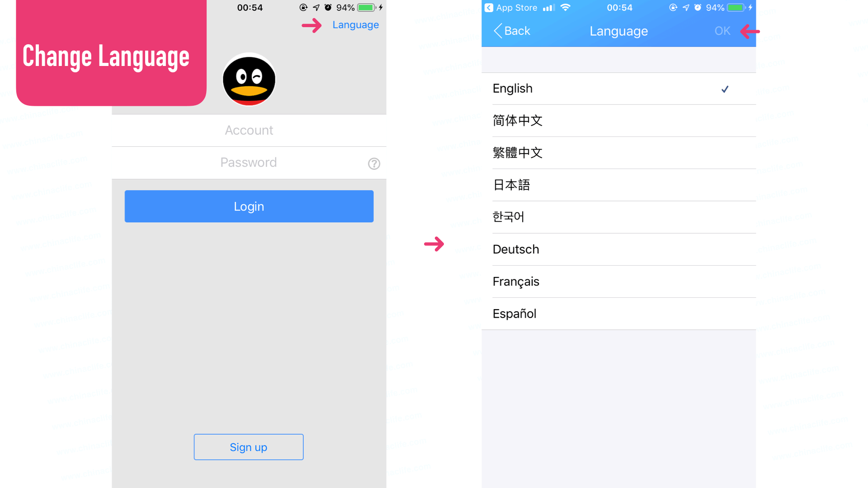Click OK to confirm language selection
Viewport: 868px width, 488px height.
[x=722, y=30]
